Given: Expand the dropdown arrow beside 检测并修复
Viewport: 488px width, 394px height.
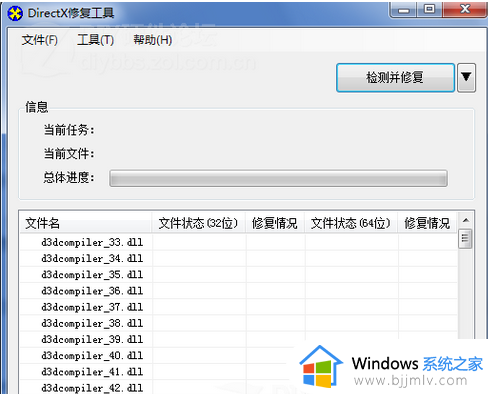Looking at the screenshot, I should [x=466, y=78].
